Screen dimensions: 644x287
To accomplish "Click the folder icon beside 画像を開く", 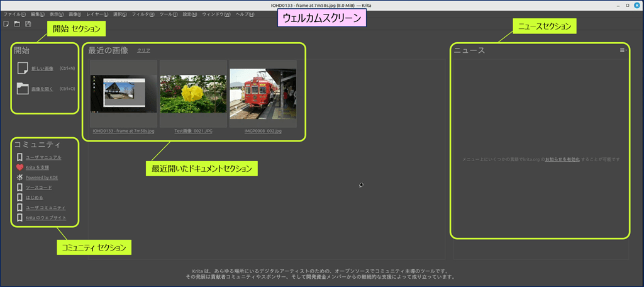I will [x=23, y=89].
